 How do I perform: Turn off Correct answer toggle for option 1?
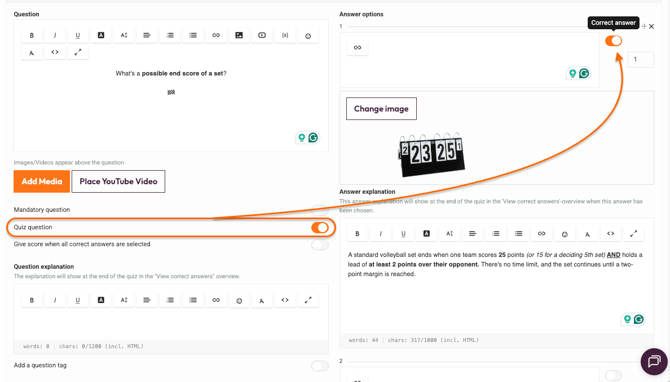click(613, 41)
